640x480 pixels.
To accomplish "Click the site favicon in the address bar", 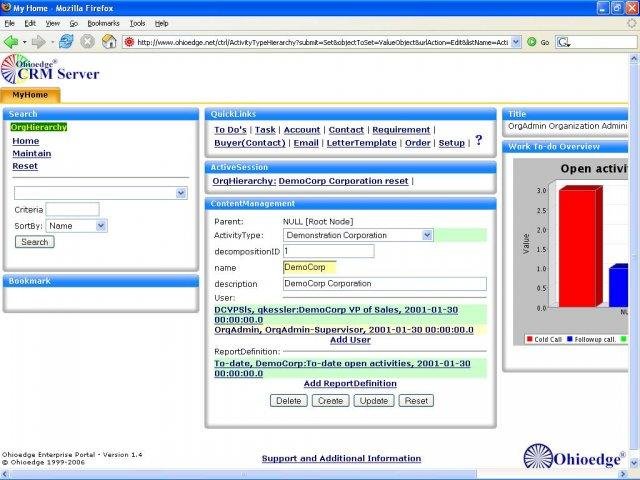I will pos(129,42).
